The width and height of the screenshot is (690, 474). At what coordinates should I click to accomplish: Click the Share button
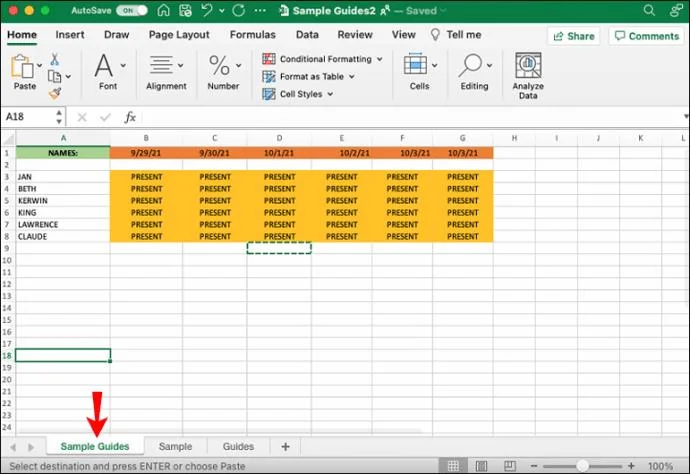574,36
